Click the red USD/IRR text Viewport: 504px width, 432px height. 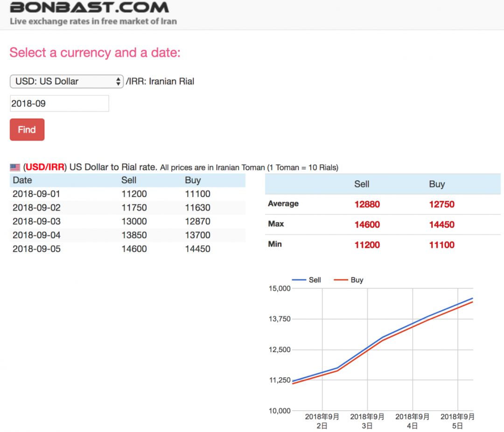click(45, 167)
